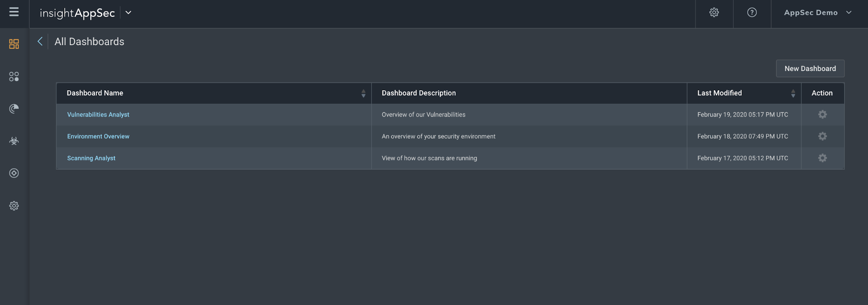Open the help question mark icon
The image size is (868, 305).
click(x=752, y=13)
